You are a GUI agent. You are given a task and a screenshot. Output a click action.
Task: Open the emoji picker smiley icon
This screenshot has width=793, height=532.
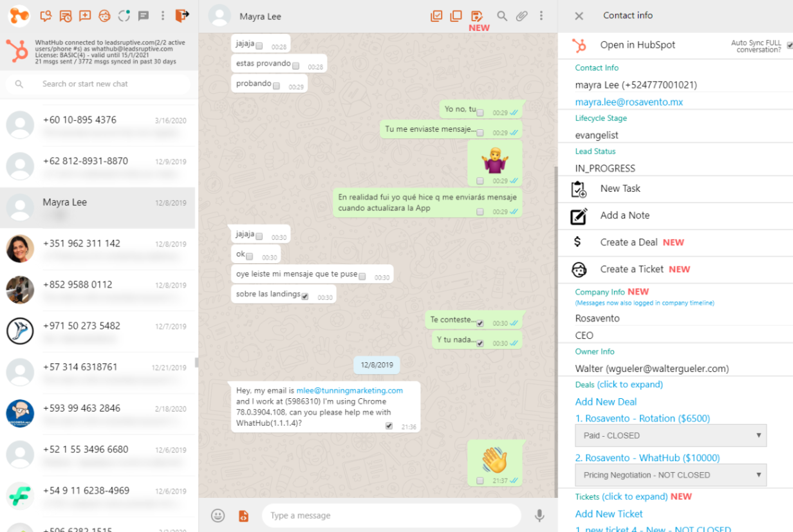pos(218,515)
